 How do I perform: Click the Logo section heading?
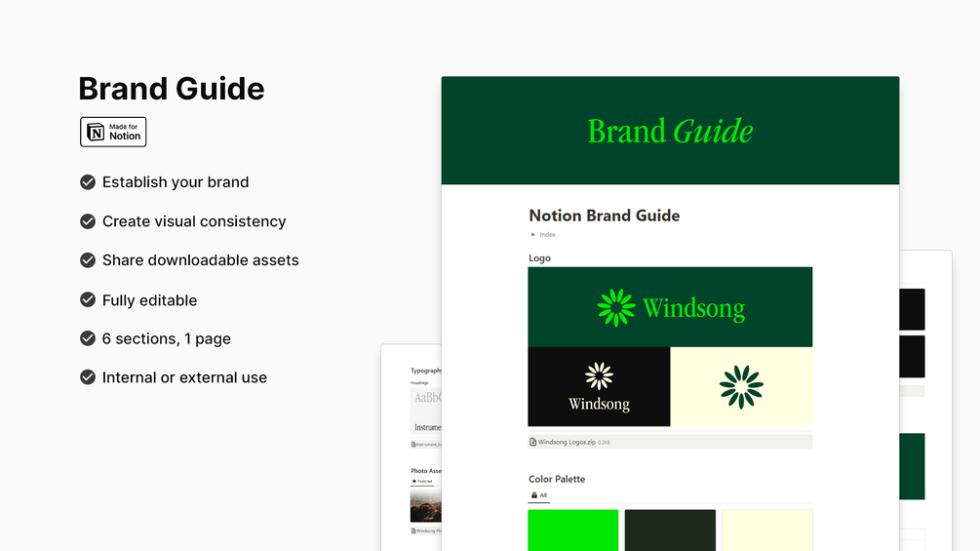coord(539,258)
